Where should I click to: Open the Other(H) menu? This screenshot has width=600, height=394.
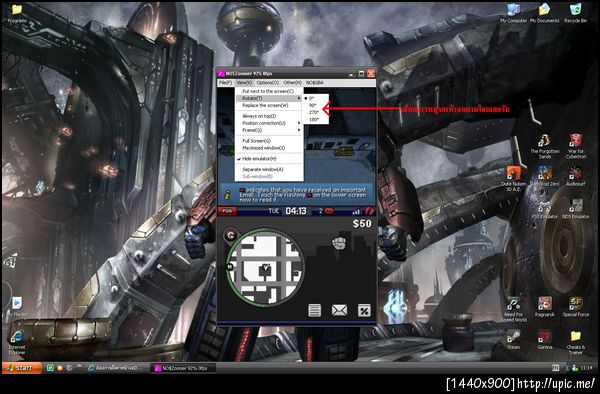[292, 83]
